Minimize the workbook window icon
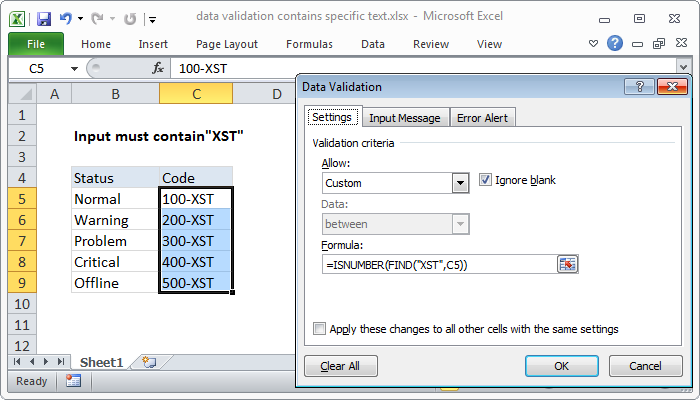700x400 pixels. pos(637,44)
